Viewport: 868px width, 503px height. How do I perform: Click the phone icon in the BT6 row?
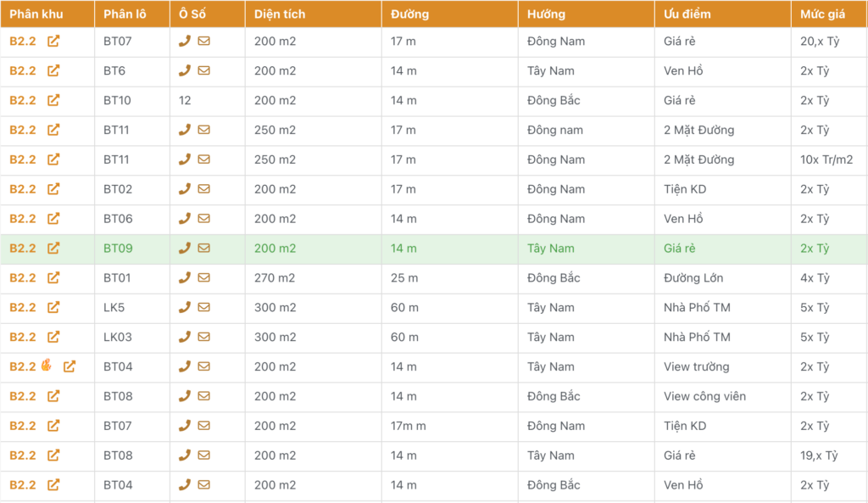pyautogui.click(x=184, y=70)
